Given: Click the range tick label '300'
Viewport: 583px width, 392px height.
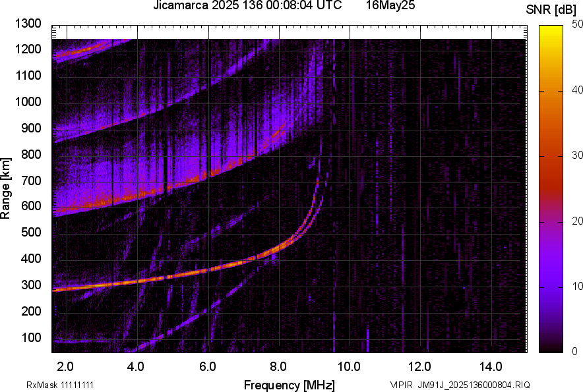Looking at the screenshot, I should (x=31, y=285).
